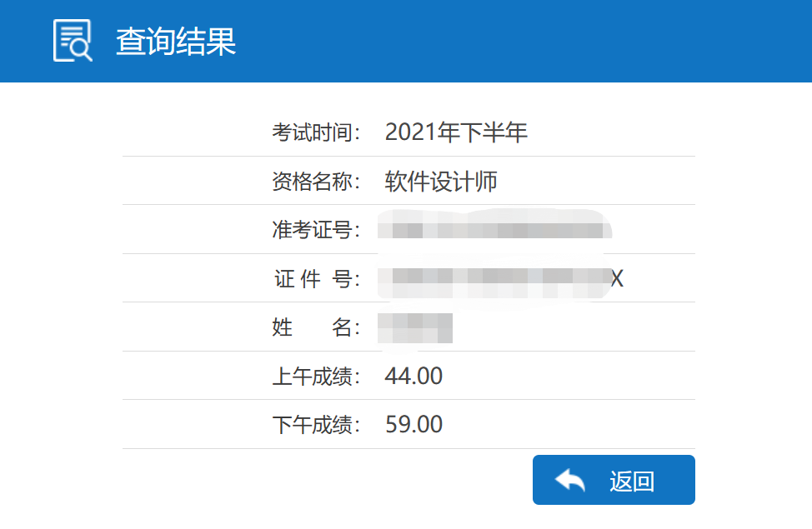
Task: Click the empty right side of the blue header bar
Action: [x=584, y=42]
